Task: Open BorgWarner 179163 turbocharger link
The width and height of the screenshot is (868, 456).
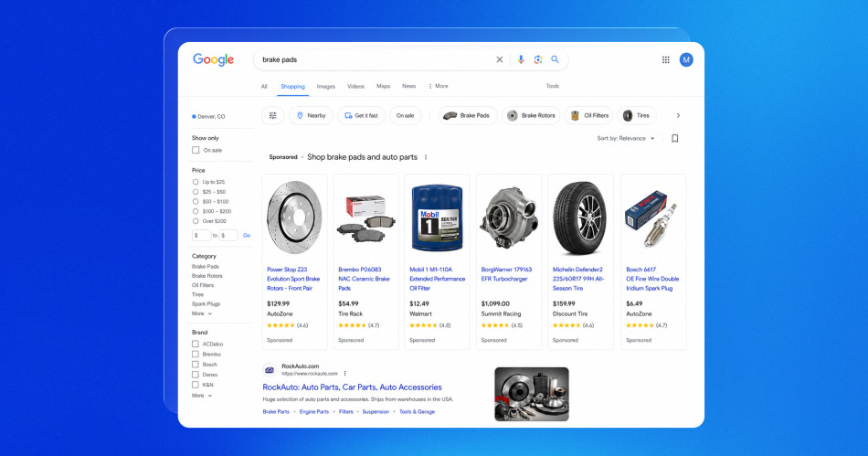Action: [506, 274]
